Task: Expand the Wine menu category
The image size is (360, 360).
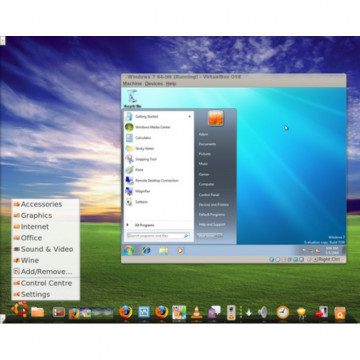Action: pyautogui.click(x=45, y=260)
